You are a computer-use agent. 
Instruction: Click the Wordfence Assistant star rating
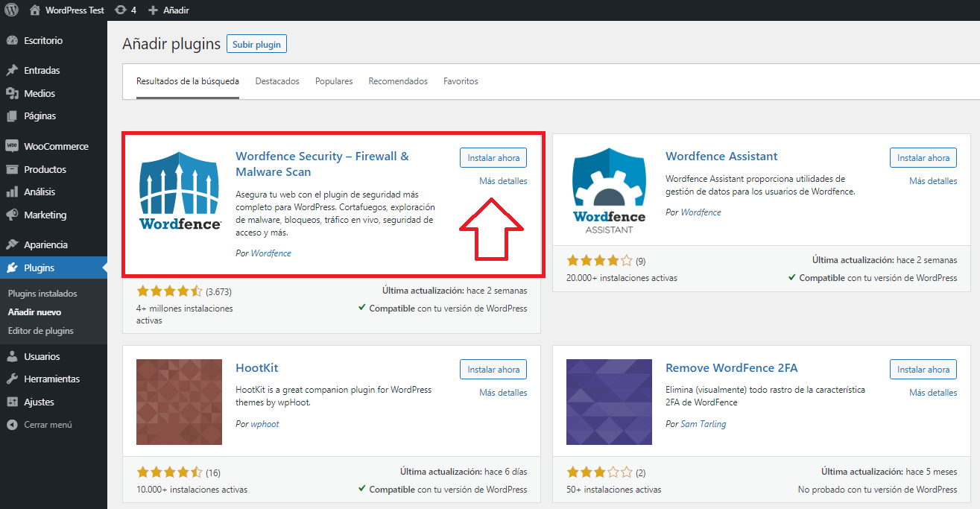coord(599,261)
